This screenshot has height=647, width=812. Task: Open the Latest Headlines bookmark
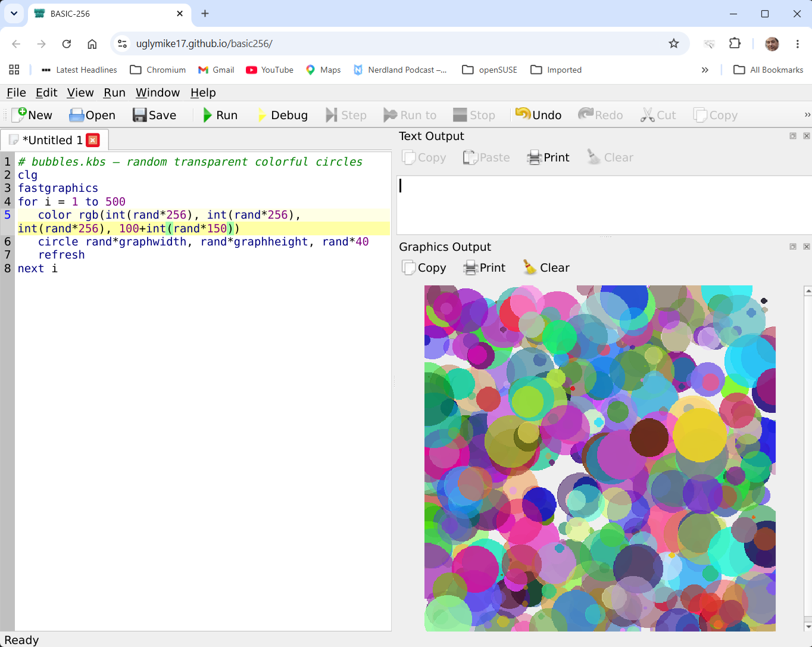tap(79, 70)
